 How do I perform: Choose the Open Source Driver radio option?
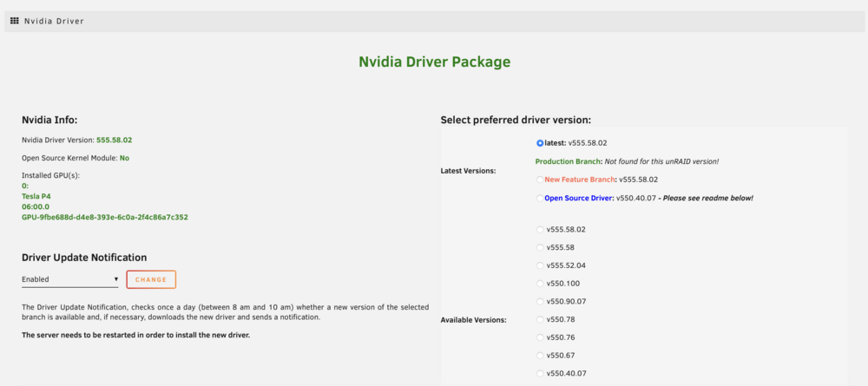pyautogui.click(x=540, y=198)
